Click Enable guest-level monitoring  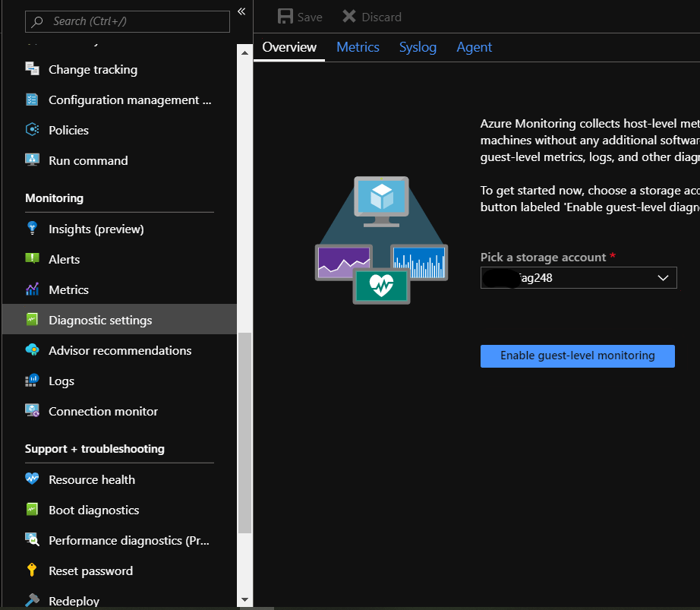(x=577, y=356)
